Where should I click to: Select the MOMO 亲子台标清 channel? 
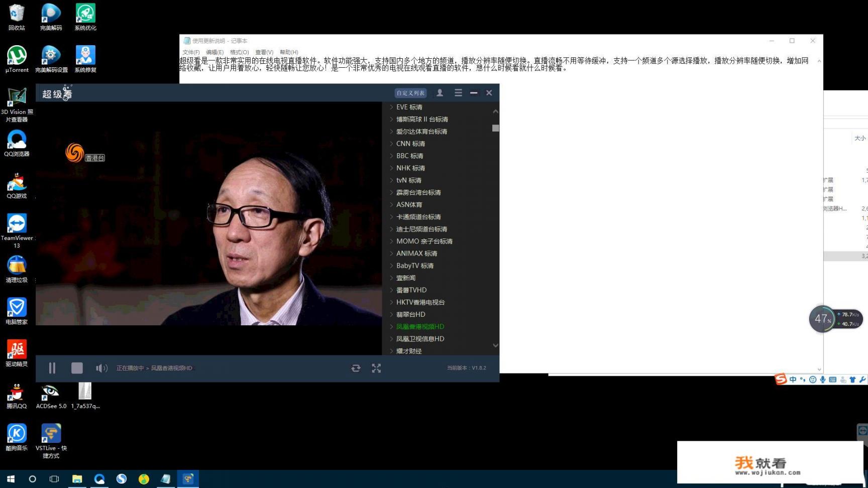point(424,241)
